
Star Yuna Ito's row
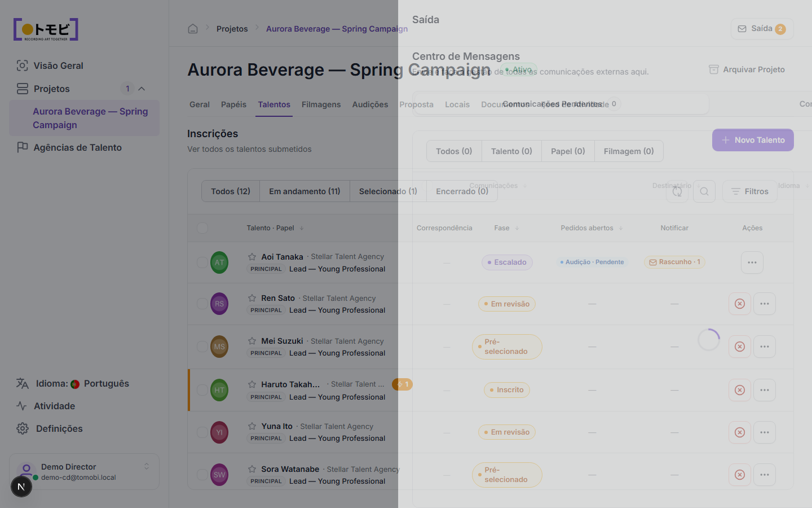tap(252, 426)
